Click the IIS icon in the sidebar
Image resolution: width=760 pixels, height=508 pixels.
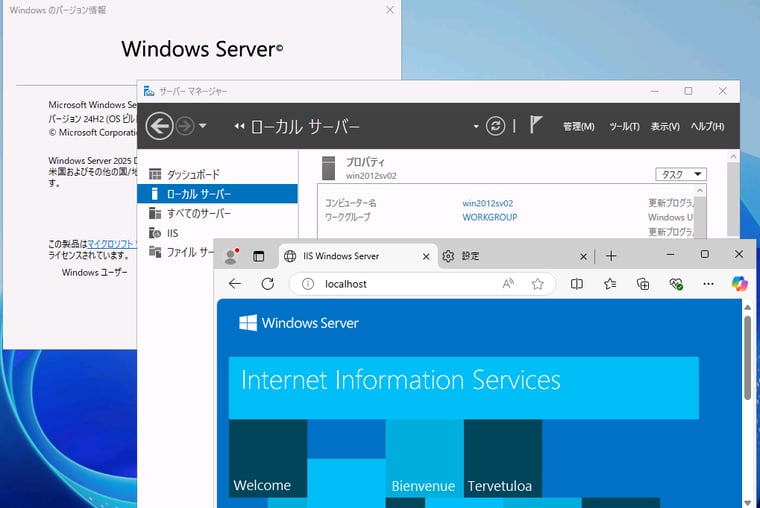[155, 233]
